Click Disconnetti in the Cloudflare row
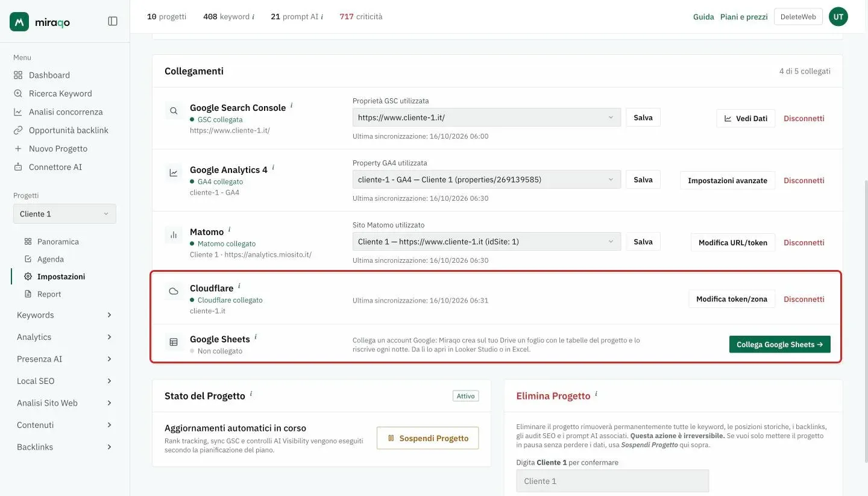The width and height of the screenshot is (868, 496). 804,299
